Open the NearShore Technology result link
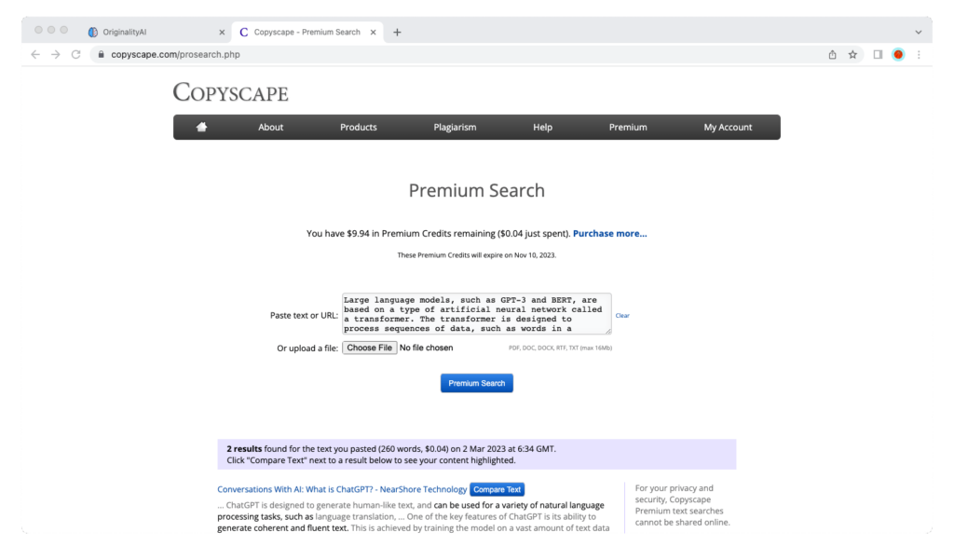 coord(342,489)
